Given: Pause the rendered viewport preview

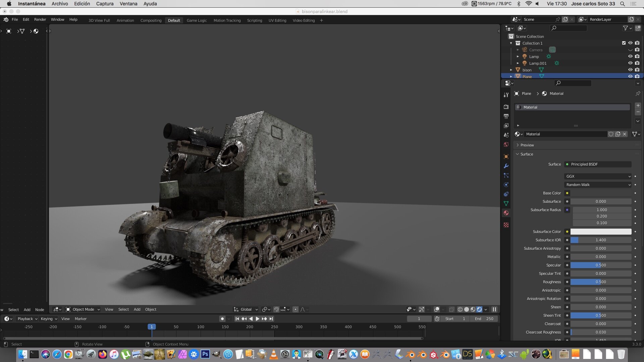Looking at the screenshot, I should pos(494,309).
